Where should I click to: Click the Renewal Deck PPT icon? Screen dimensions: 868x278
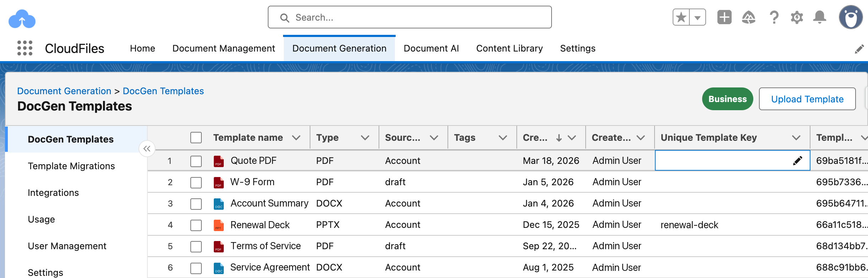pyautogui.click(x=219, y=225)
